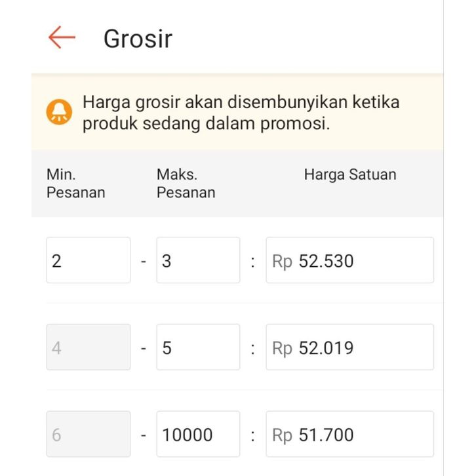Tap the promo notice text about harga grosir
Image resolution: width=476 pixels, height=476 pixels.
tap(241, 113)
